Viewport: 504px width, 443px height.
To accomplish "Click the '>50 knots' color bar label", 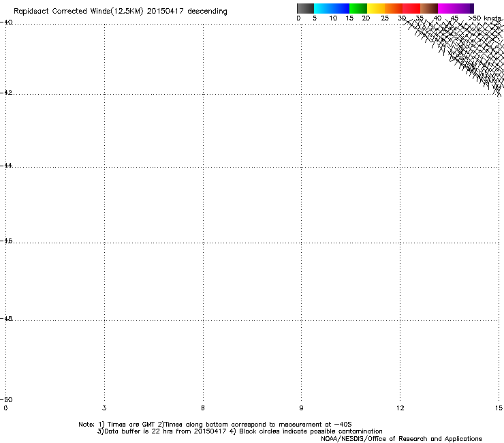I will [485, 18].
